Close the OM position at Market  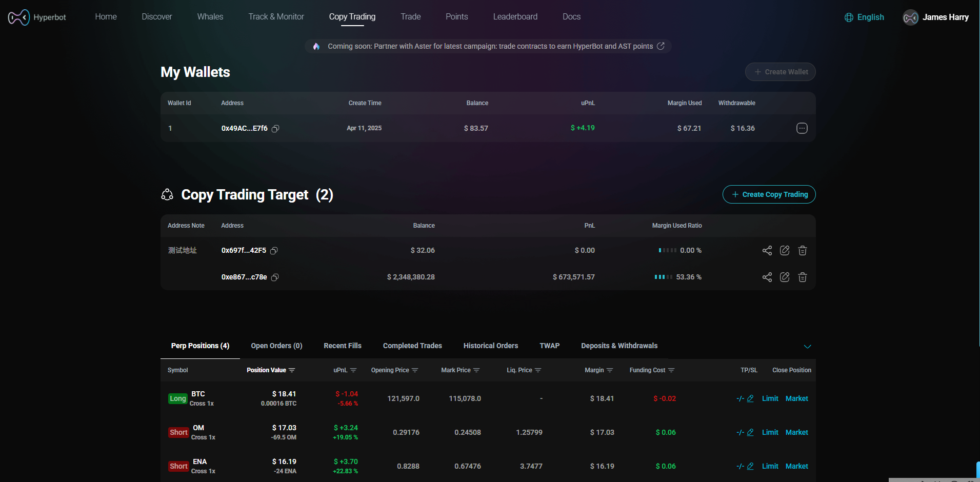[796, 432]
